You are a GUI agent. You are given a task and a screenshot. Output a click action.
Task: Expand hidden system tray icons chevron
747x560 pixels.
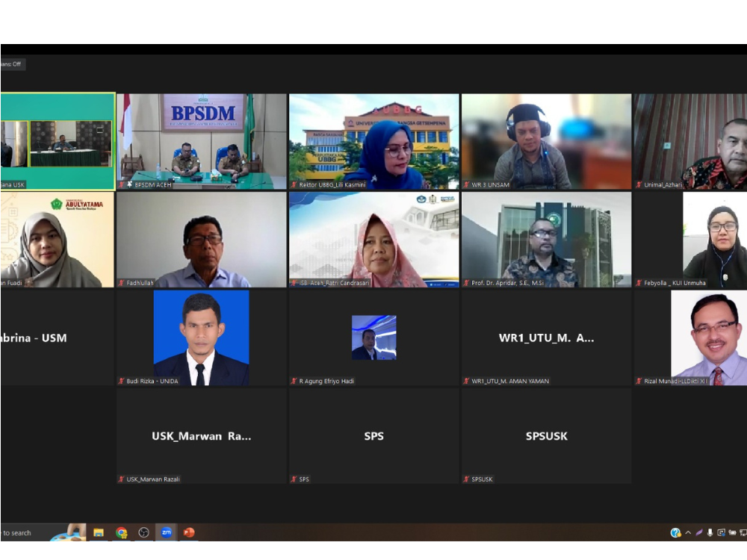pyautogui.click(x=688, y=533)
